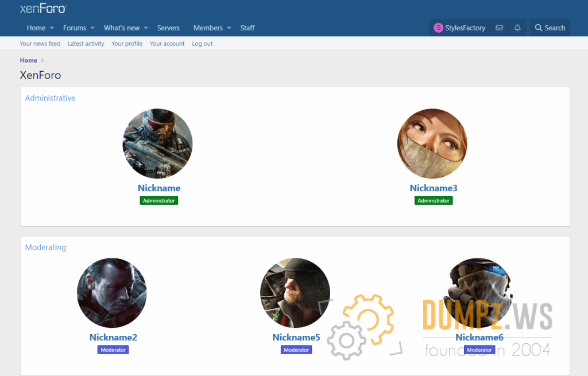588x376 pixels.
Task: Open the Your account link
Action: click(x=167, y=44)
